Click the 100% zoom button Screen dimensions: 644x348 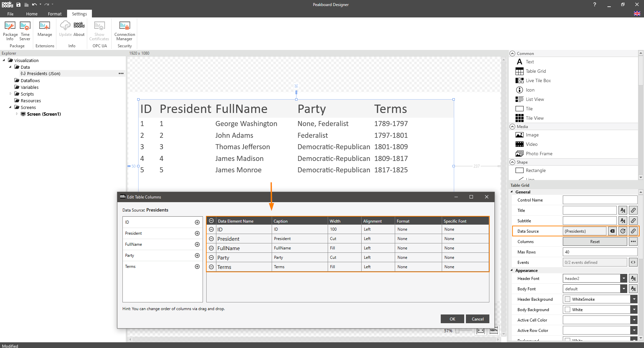pyautogui.click(x=493, y=331)
